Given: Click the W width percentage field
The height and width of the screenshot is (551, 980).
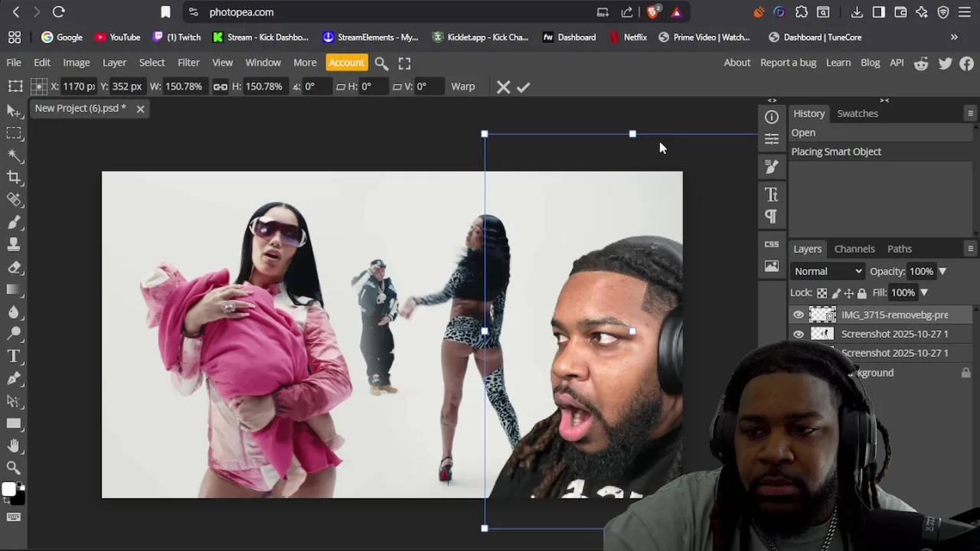Looking at the screenshot, I should 184,86.
